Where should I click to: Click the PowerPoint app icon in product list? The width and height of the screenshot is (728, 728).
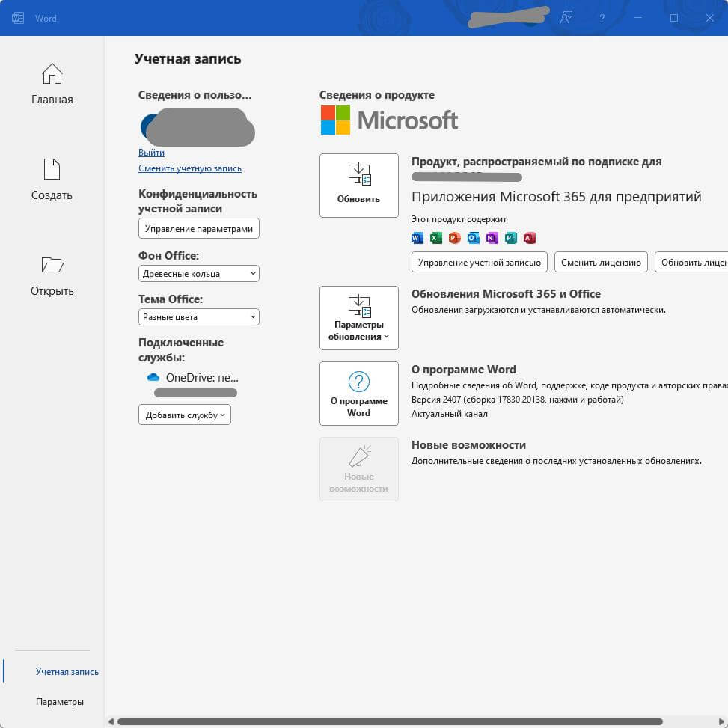(x=455, y=238)
